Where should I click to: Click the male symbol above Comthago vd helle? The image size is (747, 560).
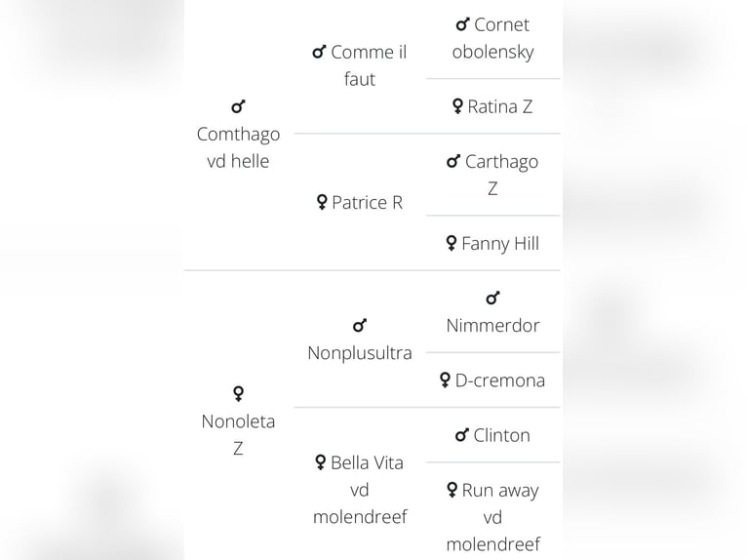[x=238, y=106]
